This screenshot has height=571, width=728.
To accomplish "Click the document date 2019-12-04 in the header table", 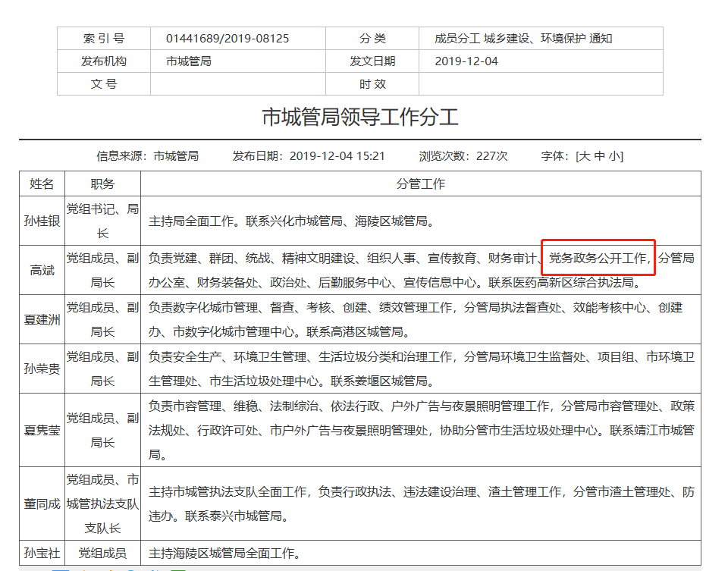I will point(466,61).
